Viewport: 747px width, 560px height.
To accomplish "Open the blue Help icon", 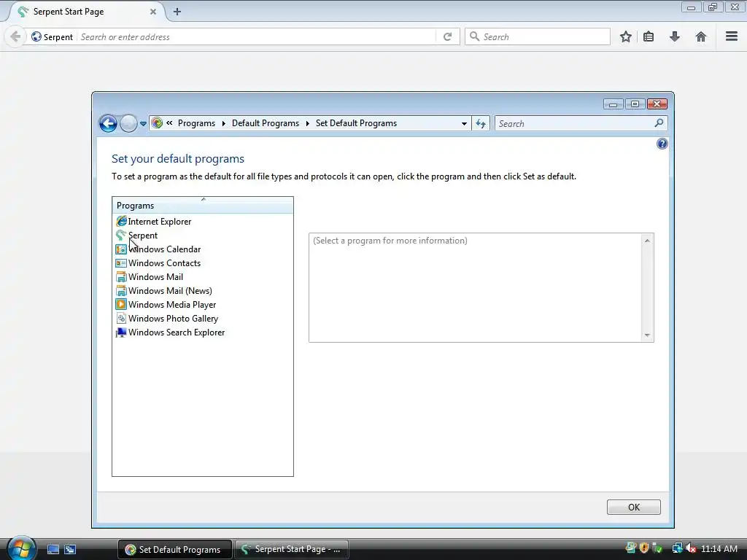I will 662,144.
